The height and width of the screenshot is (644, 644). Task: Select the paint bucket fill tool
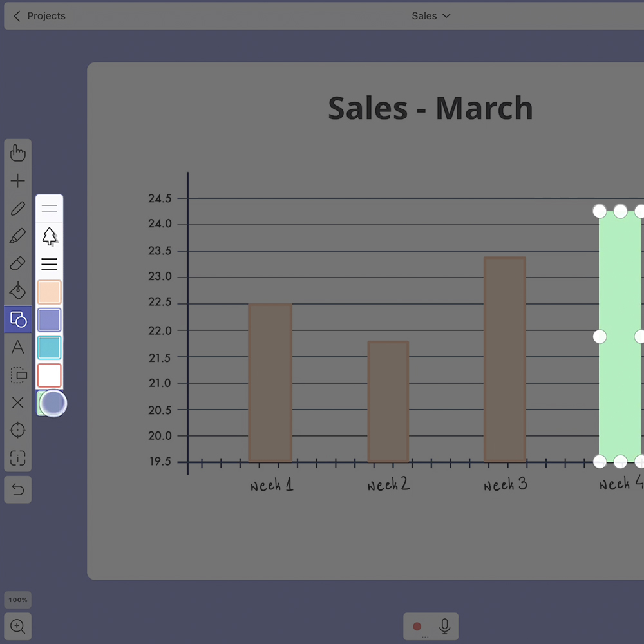click(x=18, y=291)
